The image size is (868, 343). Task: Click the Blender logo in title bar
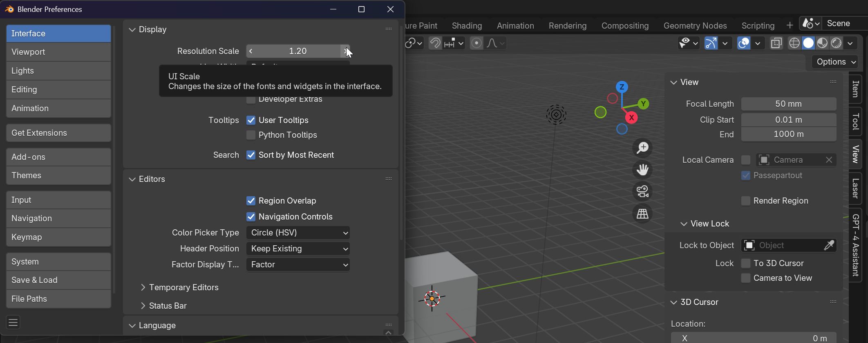click(x=9, y=9)
